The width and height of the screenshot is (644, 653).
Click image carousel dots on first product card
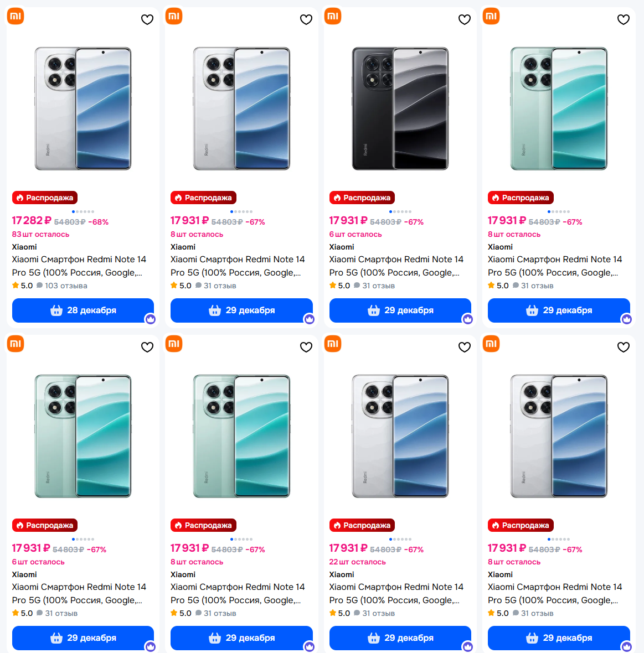click(83, 211)
